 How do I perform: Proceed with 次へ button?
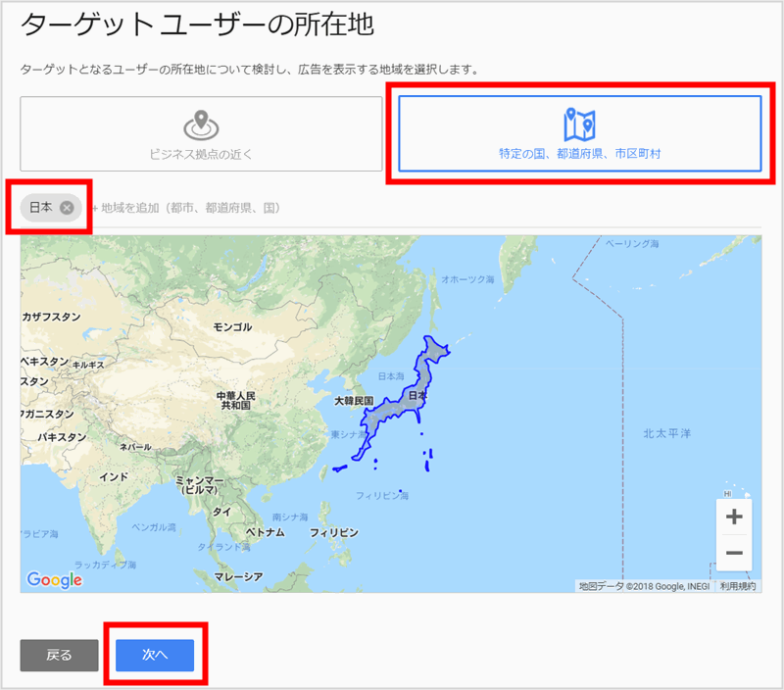pyautogui.click(x=155, y=655)
